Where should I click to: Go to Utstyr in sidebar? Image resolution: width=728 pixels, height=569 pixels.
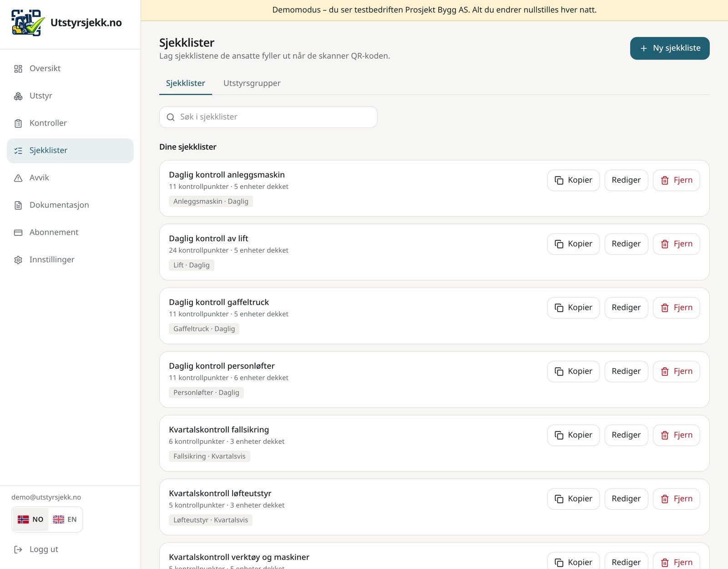[x=70, y=96]
